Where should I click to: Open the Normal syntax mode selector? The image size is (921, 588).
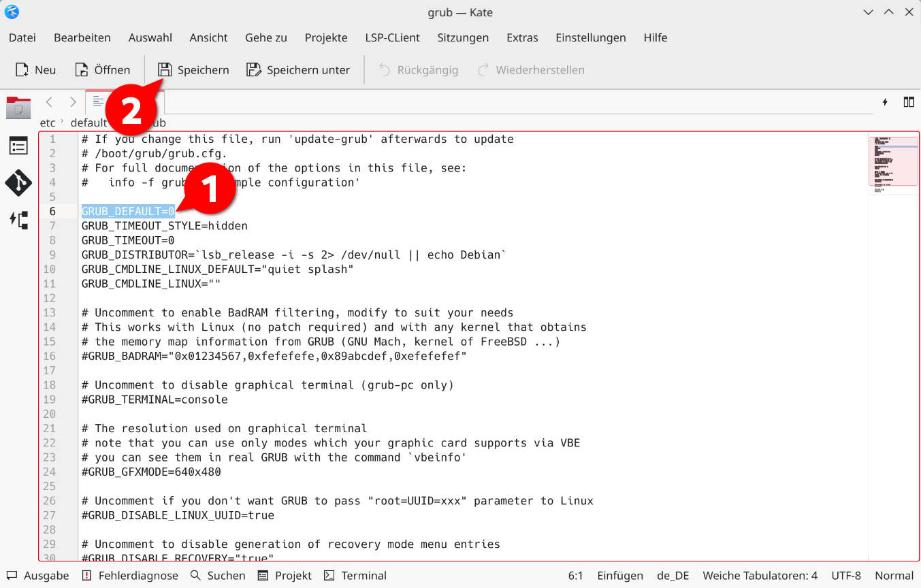[x=894, y=576]
